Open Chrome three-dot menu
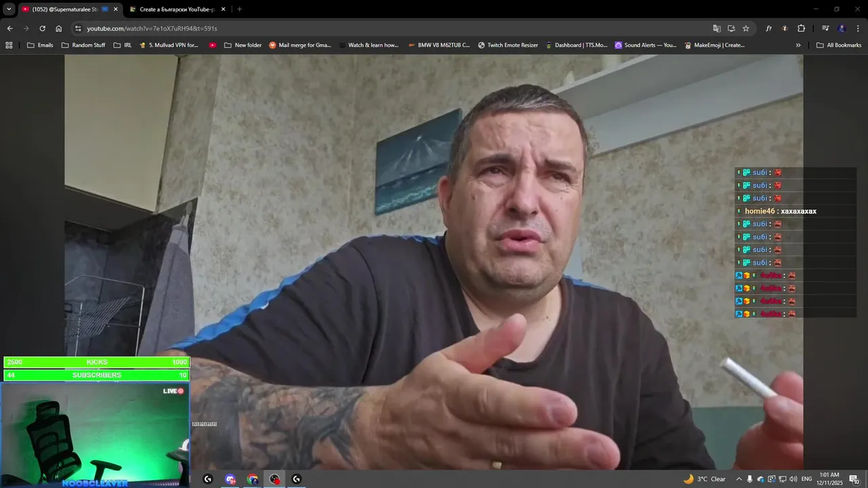 point(858,28)
